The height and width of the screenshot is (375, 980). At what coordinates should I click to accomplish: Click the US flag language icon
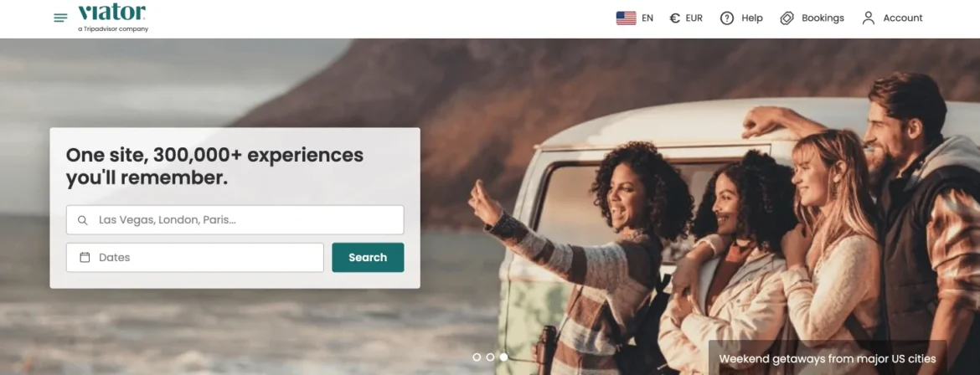pos(626,18)
